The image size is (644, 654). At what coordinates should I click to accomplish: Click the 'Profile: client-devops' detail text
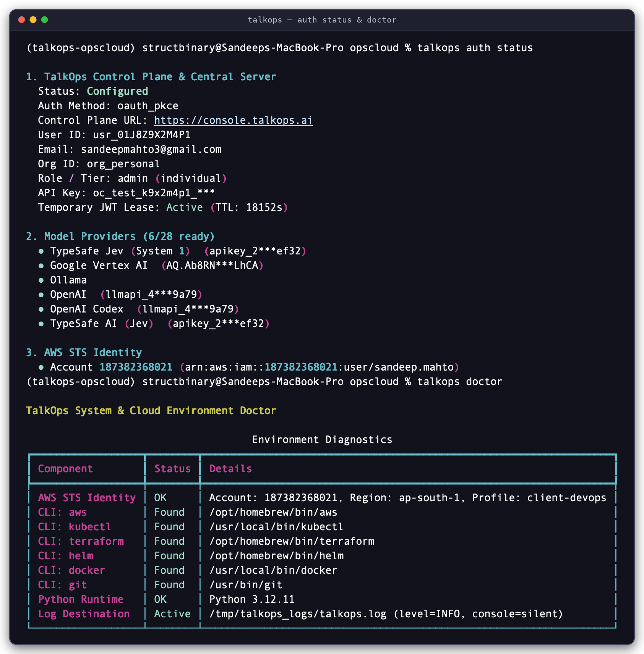pyautogui.click(x=539, y=498)
